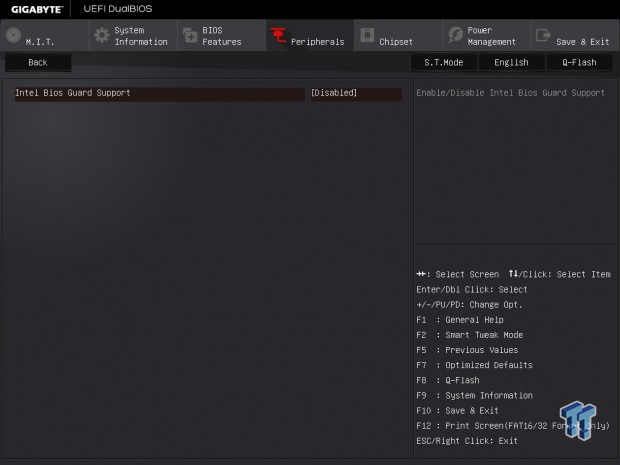This screenshot has width=620, height=465.
Task: Click the F1 General Help entry
Action: click(460, 320)
